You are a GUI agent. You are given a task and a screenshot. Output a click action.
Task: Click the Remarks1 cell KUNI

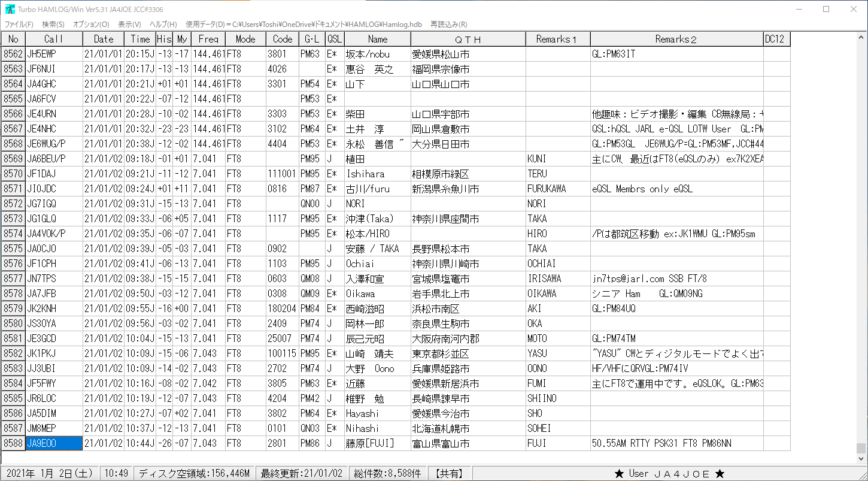click(558, 159)
